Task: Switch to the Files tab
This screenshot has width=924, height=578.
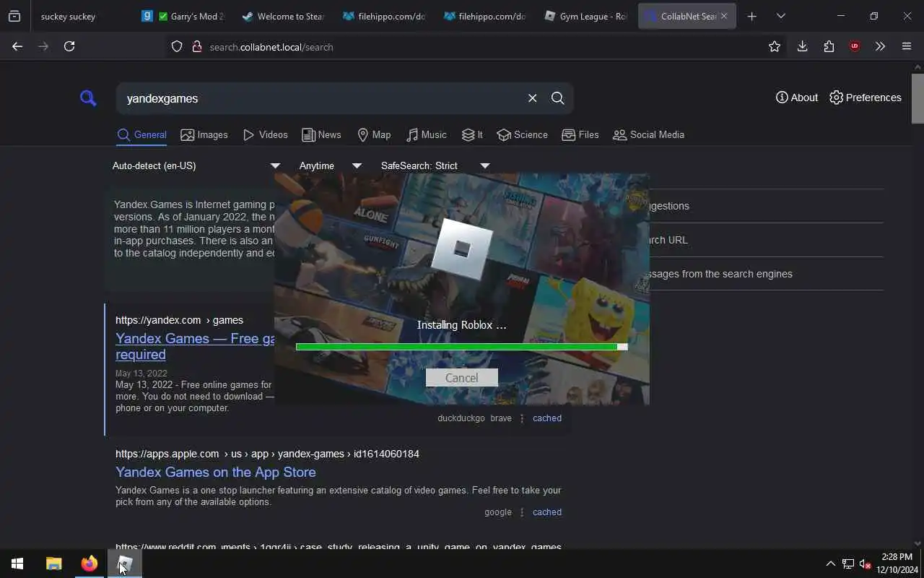Action: pos(580,134)
